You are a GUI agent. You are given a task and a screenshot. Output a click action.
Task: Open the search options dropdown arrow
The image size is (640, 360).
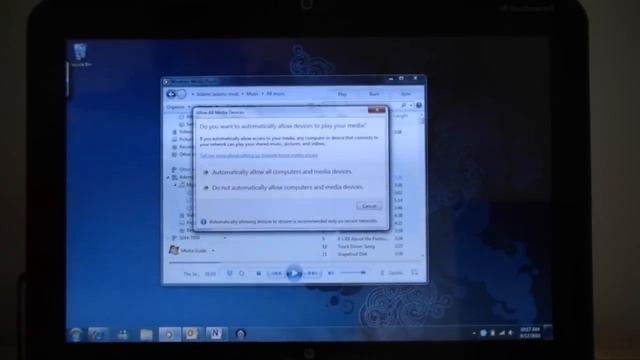[x=410, y=105]
